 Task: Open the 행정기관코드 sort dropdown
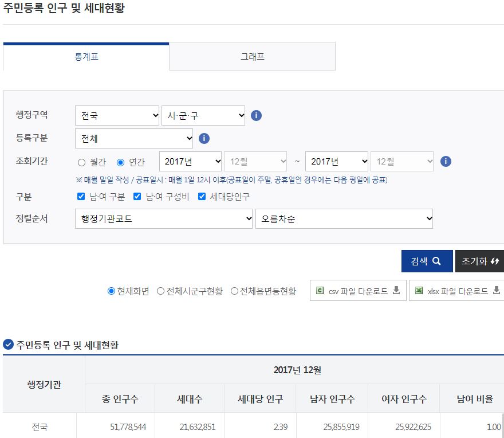tap(164, 219)
